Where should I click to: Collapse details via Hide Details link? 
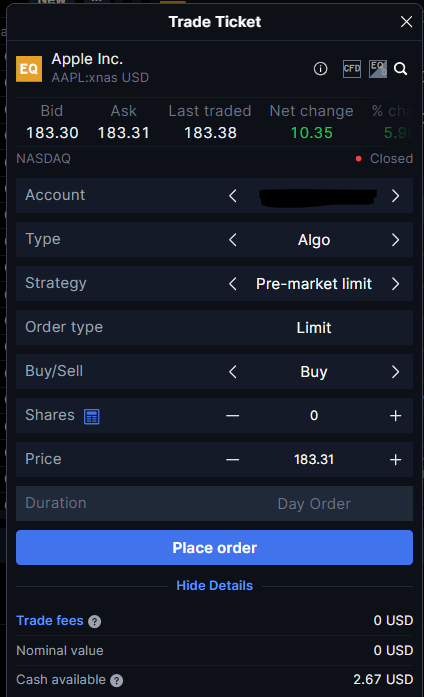(214, 585)
